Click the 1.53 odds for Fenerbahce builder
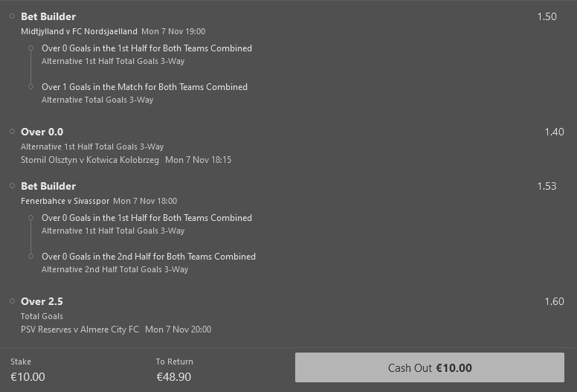 tap(547, 186)
